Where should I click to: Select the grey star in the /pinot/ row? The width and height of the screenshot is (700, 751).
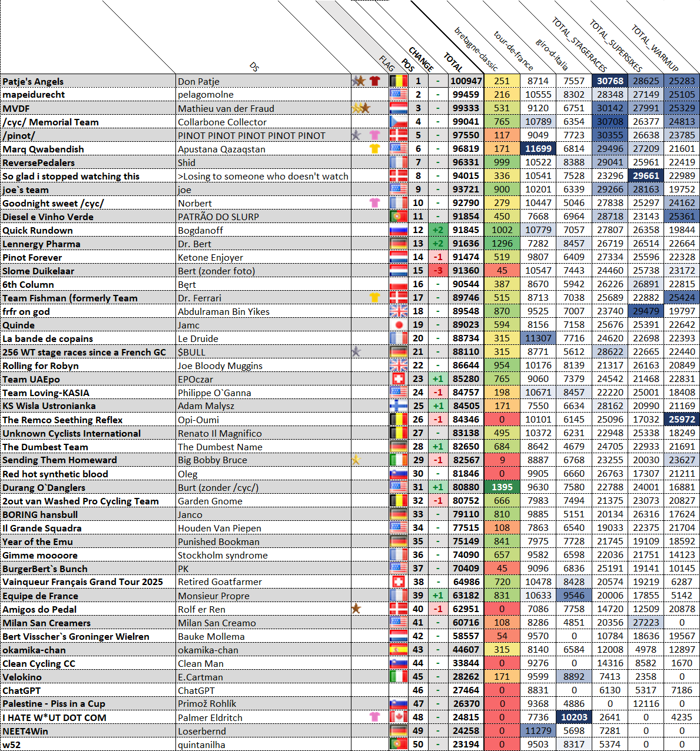(356, 135)
